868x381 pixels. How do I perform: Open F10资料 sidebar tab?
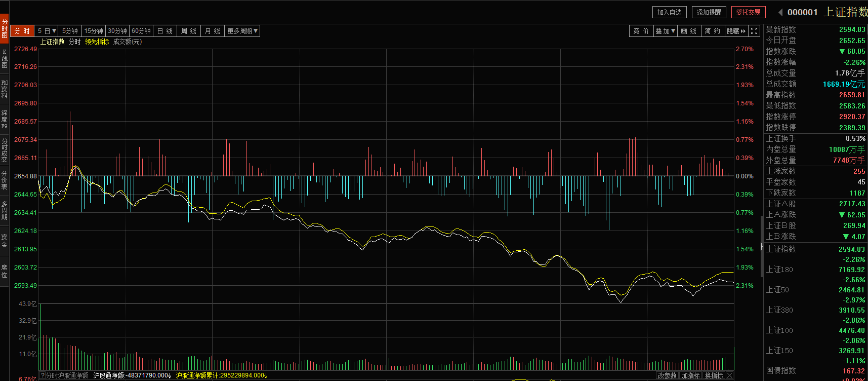tap(5, 89)
